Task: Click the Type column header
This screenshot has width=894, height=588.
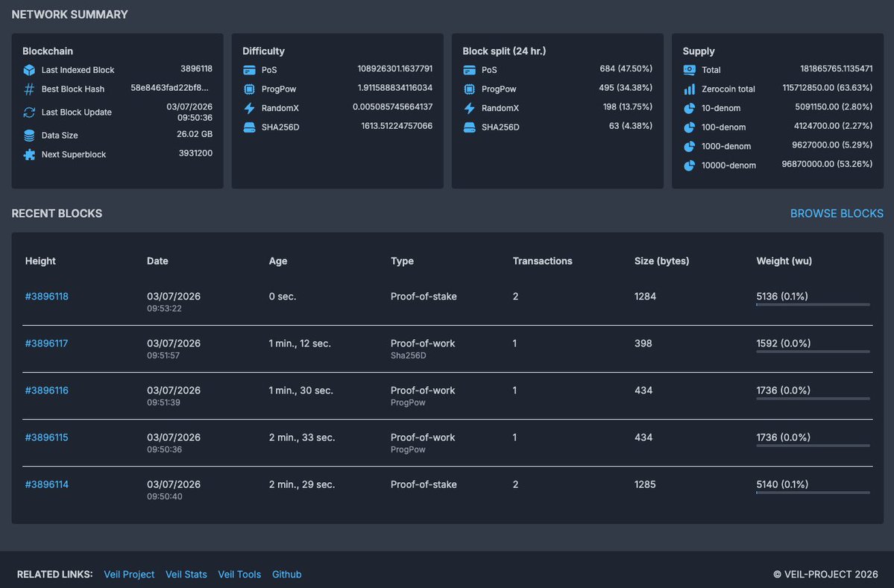Action: (402, 261)
